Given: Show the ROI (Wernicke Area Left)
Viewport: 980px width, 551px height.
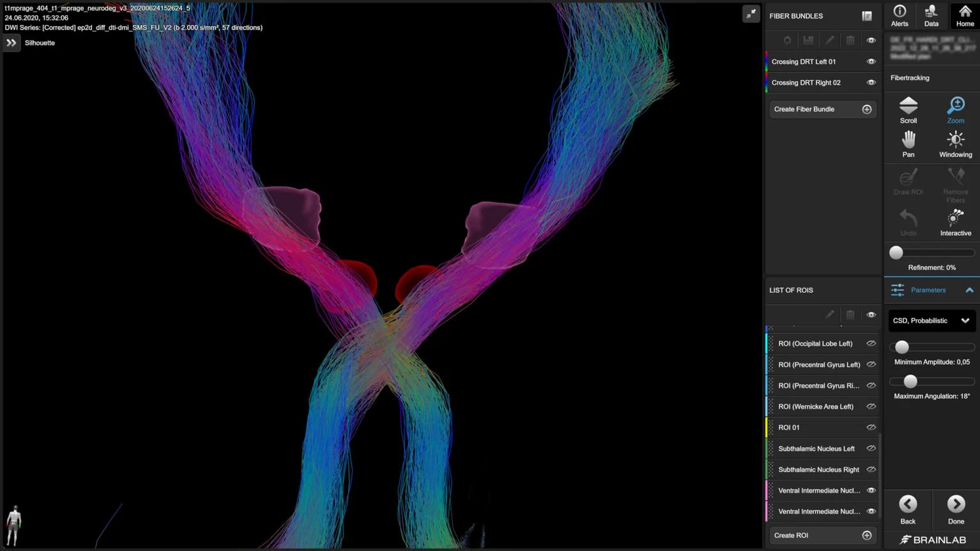Looking at the screenshot, I should 871,407.
